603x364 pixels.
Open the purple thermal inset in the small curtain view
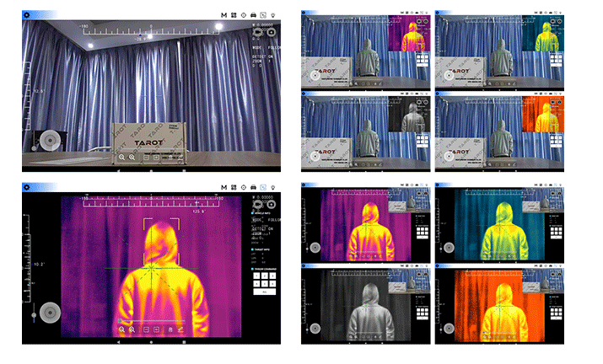(x=409, y=33)
